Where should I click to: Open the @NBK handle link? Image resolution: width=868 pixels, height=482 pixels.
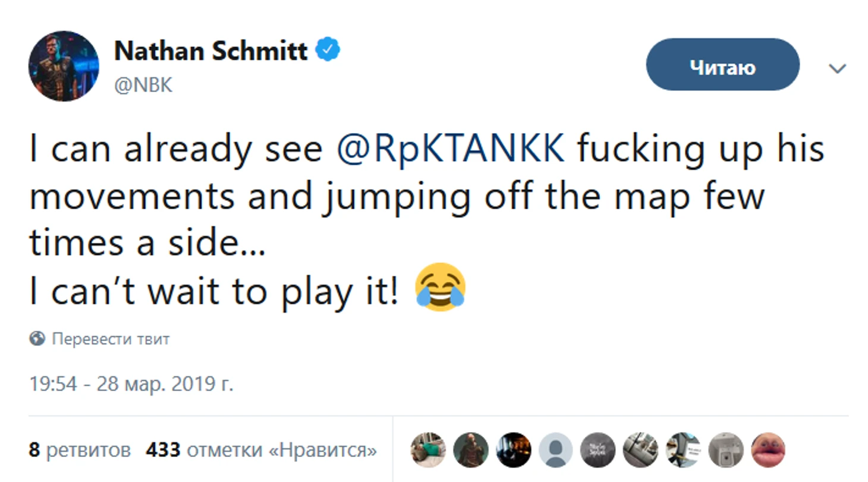click(x=143, y=86)
